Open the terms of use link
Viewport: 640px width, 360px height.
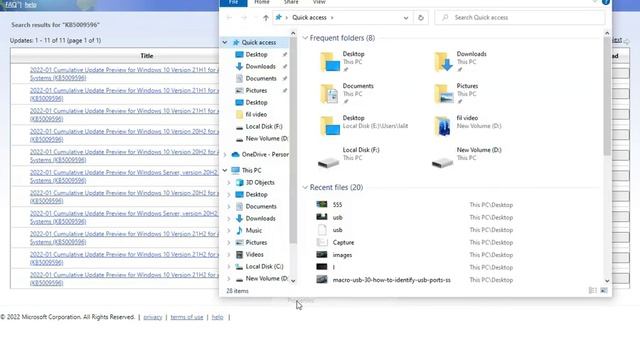click(187, 317)
